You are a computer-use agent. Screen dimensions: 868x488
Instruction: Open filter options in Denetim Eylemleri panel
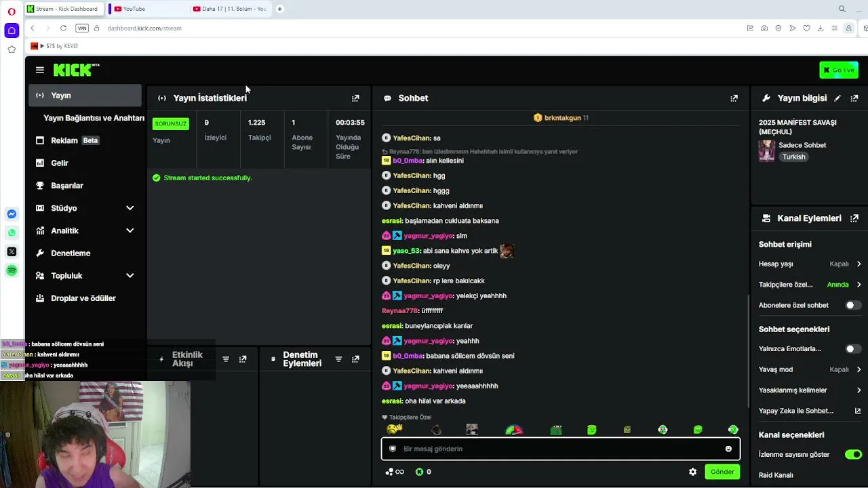338,359
